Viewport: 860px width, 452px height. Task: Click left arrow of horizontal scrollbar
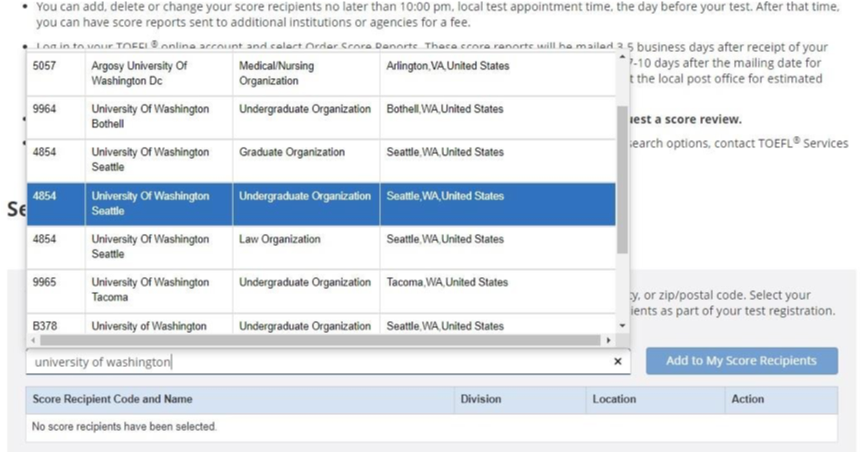coord(33,341)
